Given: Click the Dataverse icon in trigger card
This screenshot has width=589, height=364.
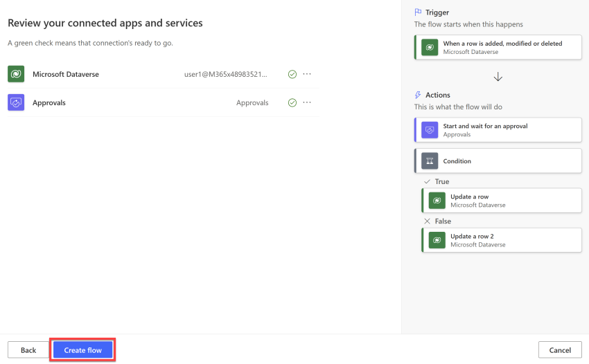Looking at the screenshot, I should pyautogui.click(x=430, y=47).
